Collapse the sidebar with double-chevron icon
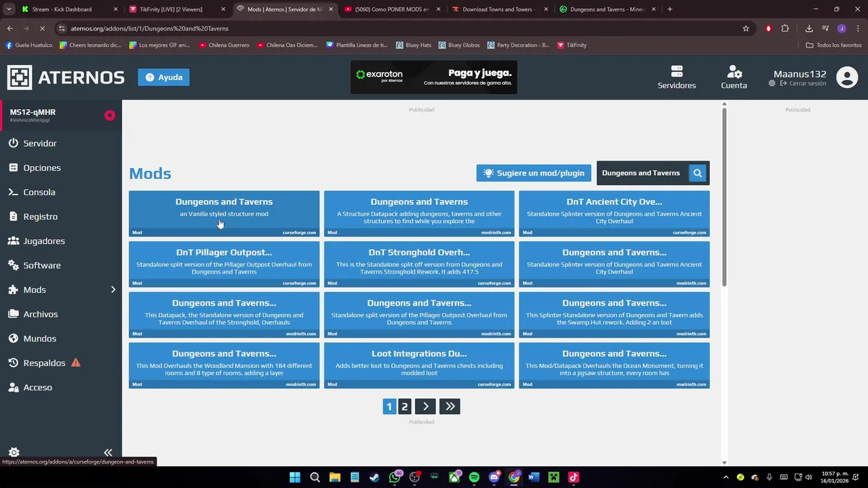 [108, 452]
